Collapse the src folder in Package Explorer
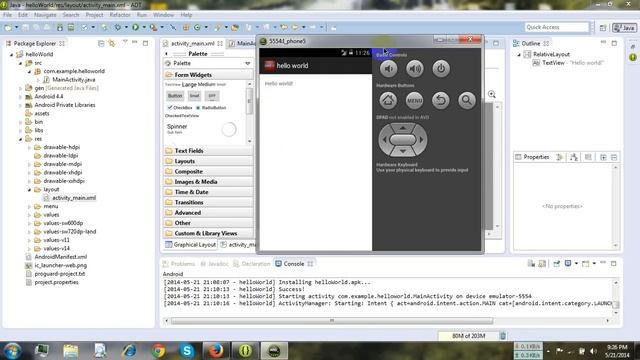 pyautogui.click(x=20, y=63)
